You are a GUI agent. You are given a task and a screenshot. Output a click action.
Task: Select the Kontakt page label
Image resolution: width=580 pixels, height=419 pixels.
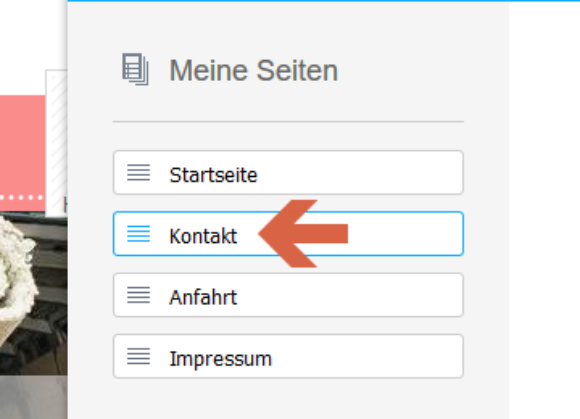coord(203,236)
